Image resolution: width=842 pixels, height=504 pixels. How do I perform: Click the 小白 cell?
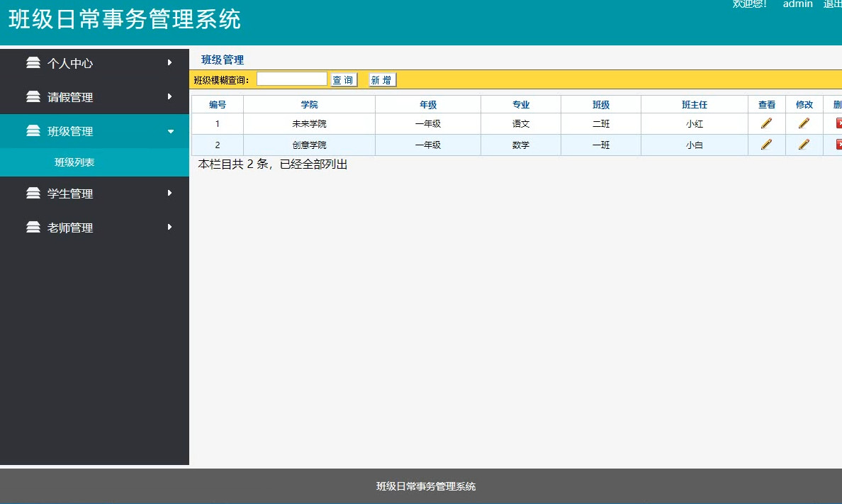695,145
